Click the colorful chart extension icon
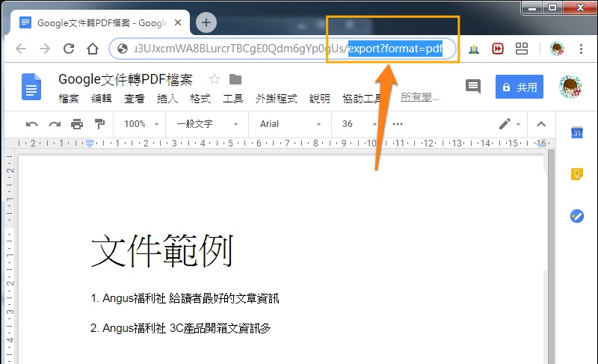 pyautogui.click(x=474, y=49)
